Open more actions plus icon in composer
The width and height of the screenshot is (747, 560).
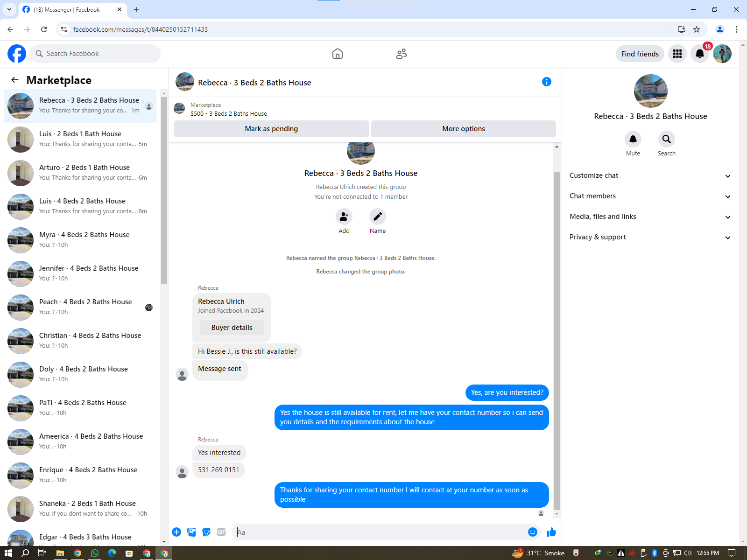click(x=176, y=532)
